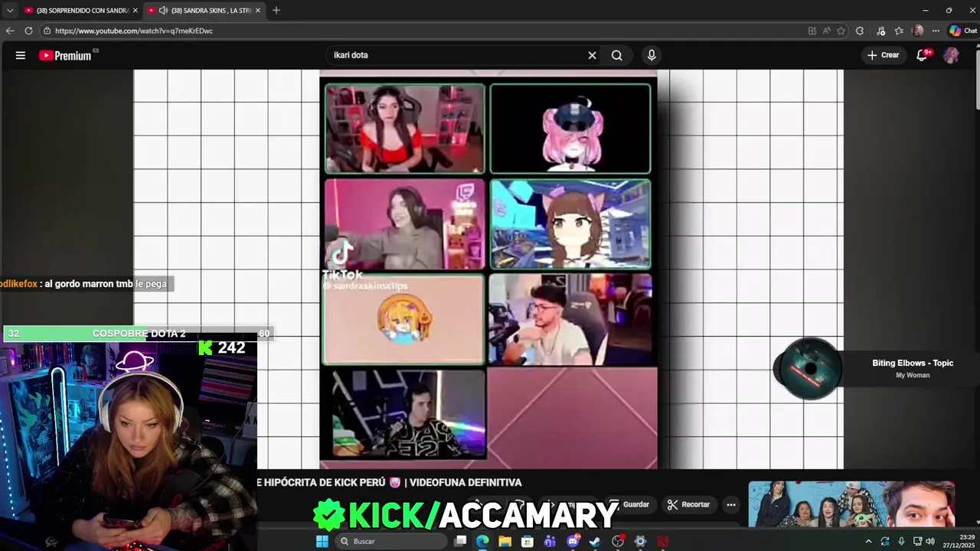
Task: Open the YouTube hamburger guide menu
Action: tap(21, 55)
